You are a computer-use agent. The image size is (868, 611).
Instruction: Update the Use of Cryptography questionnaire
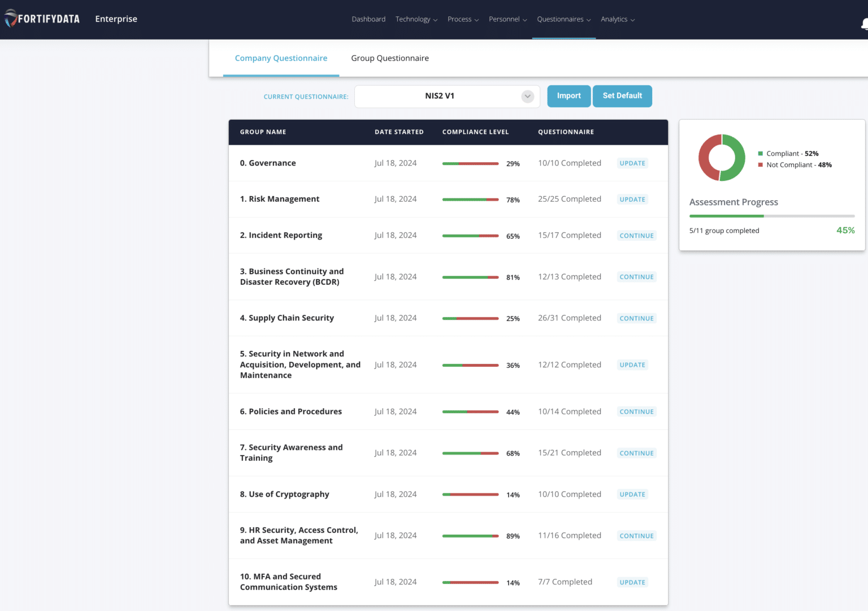[632, 494]
